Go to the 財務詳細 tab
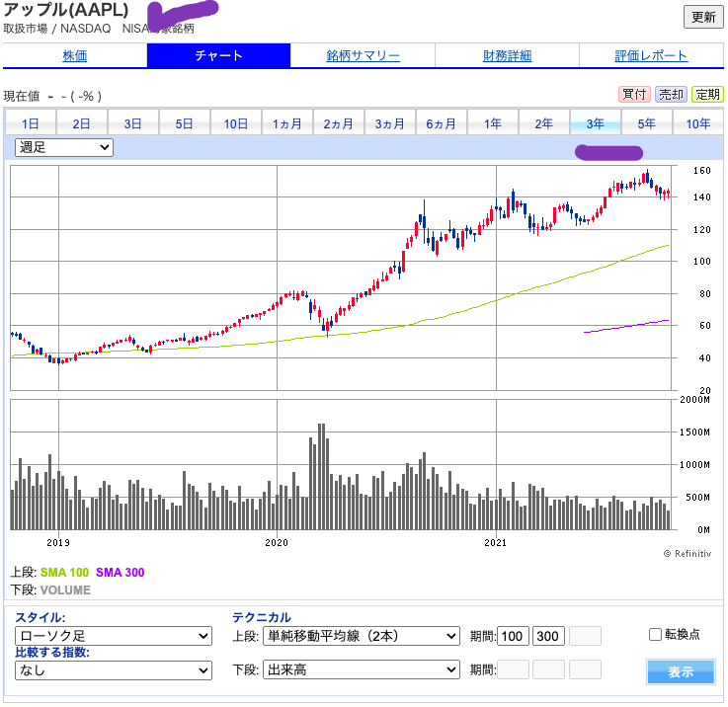Viewport: 728px width, 707px height. (x=507, y=55)
